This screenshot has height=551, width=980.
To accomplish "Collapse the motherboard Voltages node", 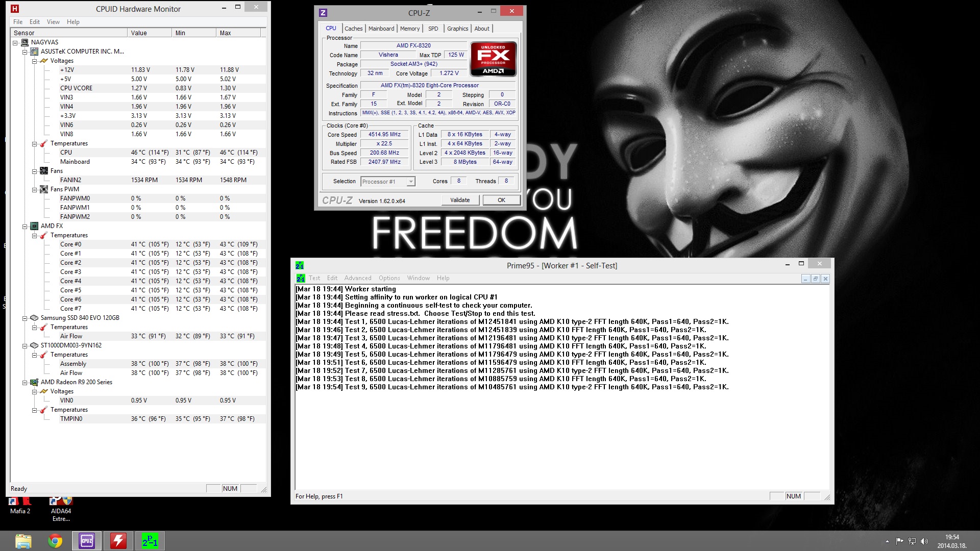I will [x=34, y=61].
